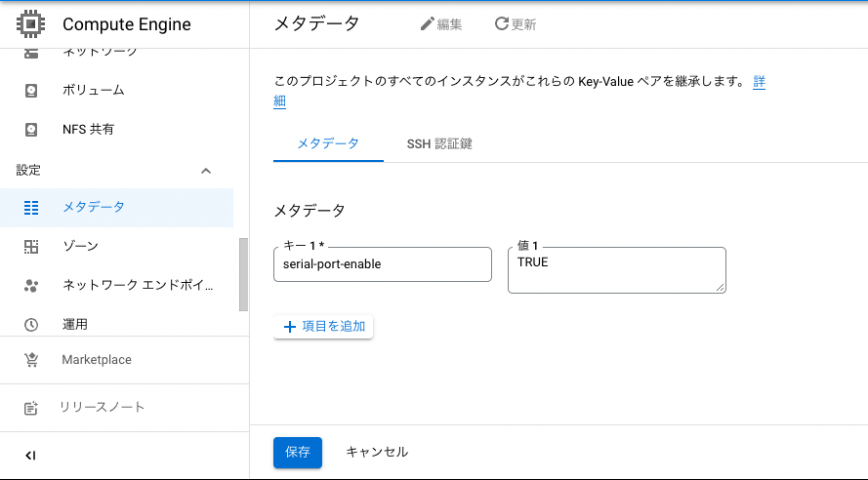
Task: Click the NFS 共有 disk icon
Action: [x=31, y=130]
